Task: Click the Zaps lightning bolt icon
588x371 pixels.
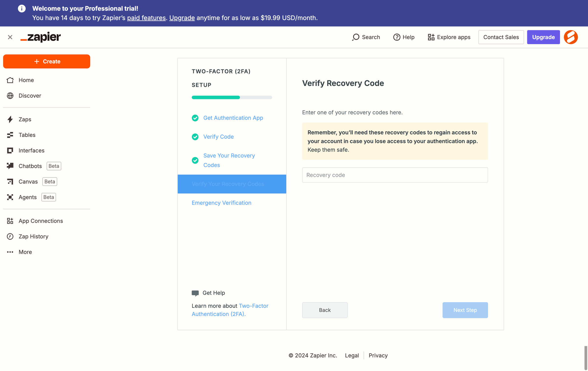Action: pos(10,119)
